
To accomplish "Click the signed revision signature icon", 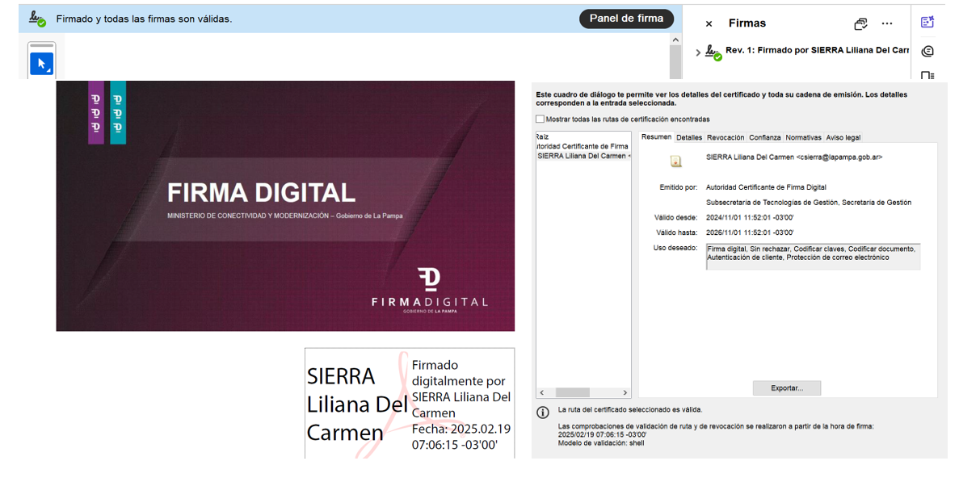I will 713,51.
